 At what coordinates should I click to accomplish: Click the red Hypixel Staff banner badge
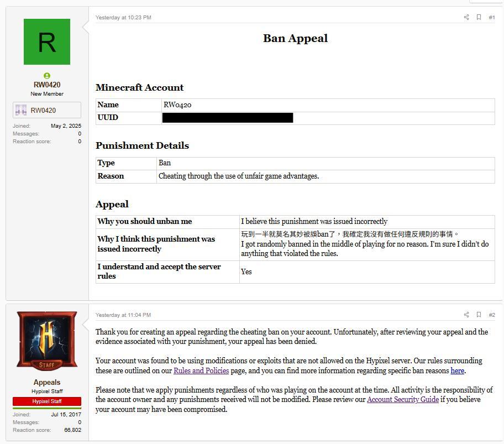click(x=46, y=401)
